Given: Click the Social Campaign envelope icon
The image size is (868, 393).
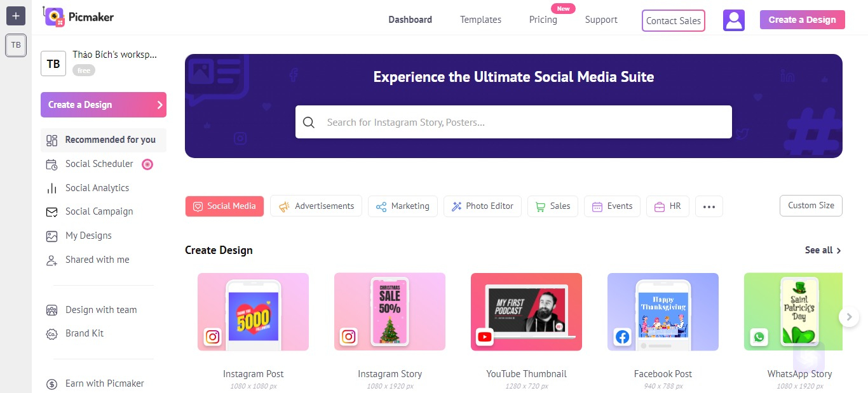Looking at the screenshot, I should (52, 212).
